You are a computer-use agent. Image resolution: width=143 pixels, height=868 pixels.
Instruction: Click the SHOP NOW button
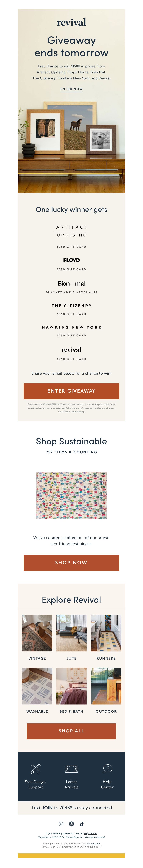coord(71,563)
